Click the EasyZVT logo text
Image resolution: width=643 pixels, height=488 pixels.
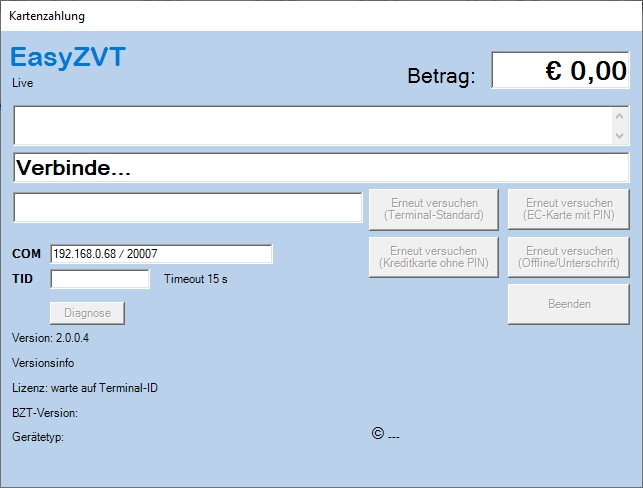[68, 57]
